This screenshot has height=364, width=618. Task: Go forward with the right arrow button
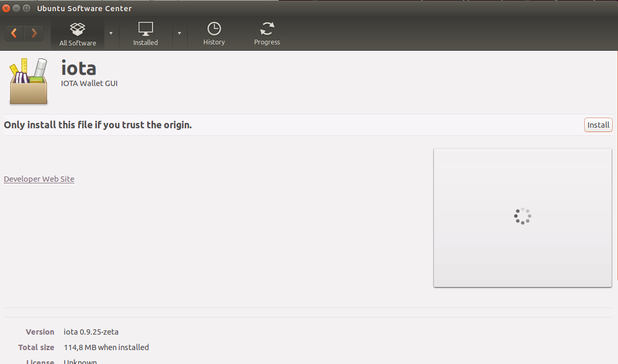click(34, 33)
